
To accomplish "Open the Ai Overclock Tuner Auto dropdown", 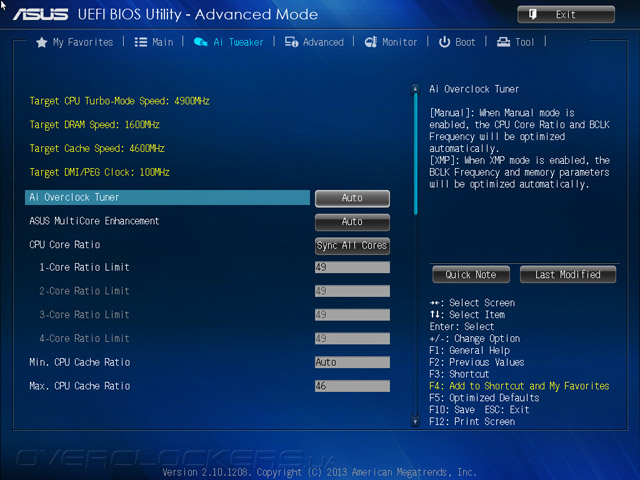I will [x=352, y=198].
